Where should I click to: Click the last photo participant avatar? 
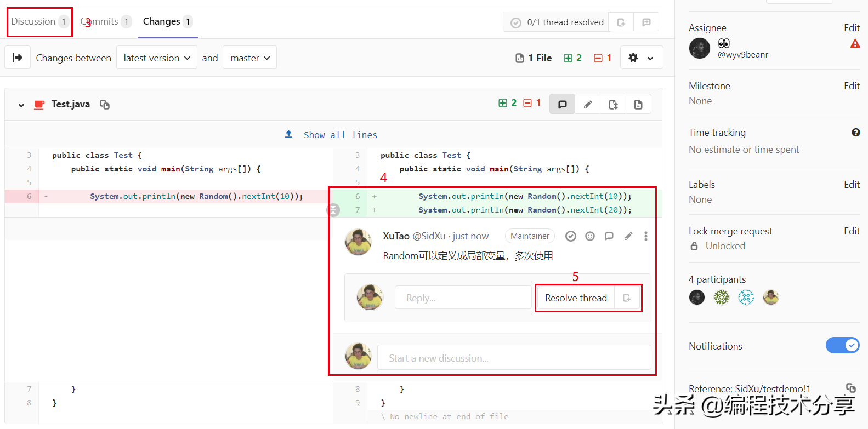[771, 298]
